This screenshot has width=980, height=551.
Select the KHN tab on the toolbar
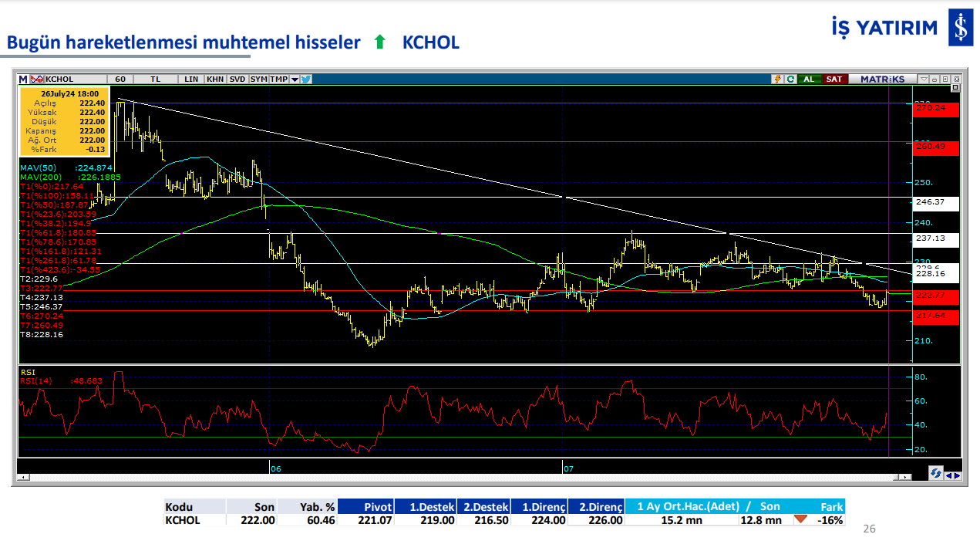[214, 79]
